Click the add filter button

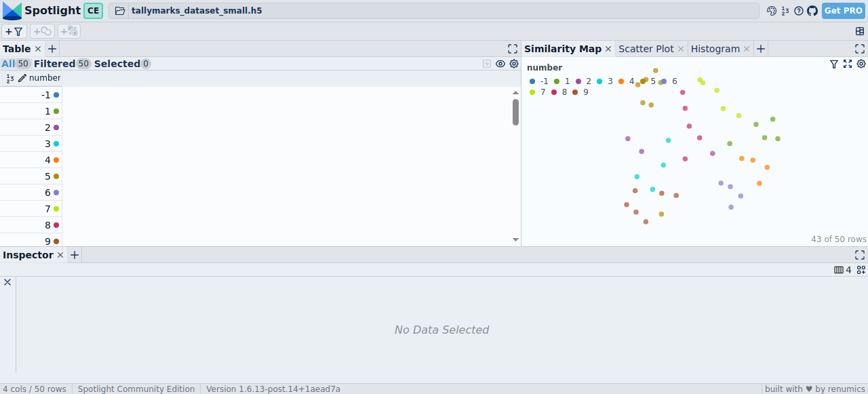(14, 31)
